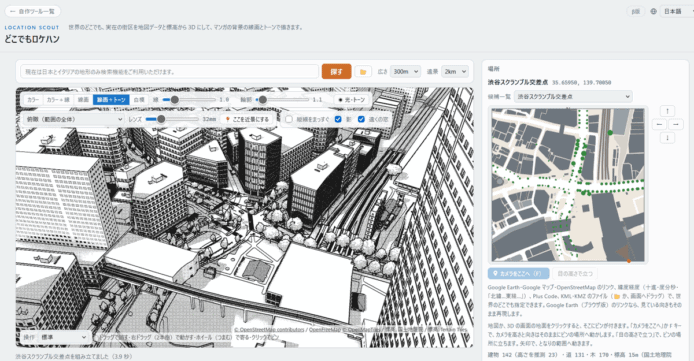Viewport: 694px width, 361px height.
Task: Open the 広さ 300m dropdown
Action: (x=405, y=72)
